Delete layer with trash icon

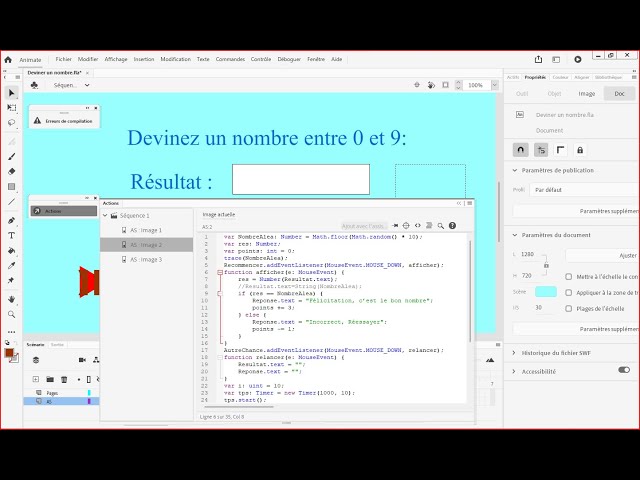pos(64,379)
